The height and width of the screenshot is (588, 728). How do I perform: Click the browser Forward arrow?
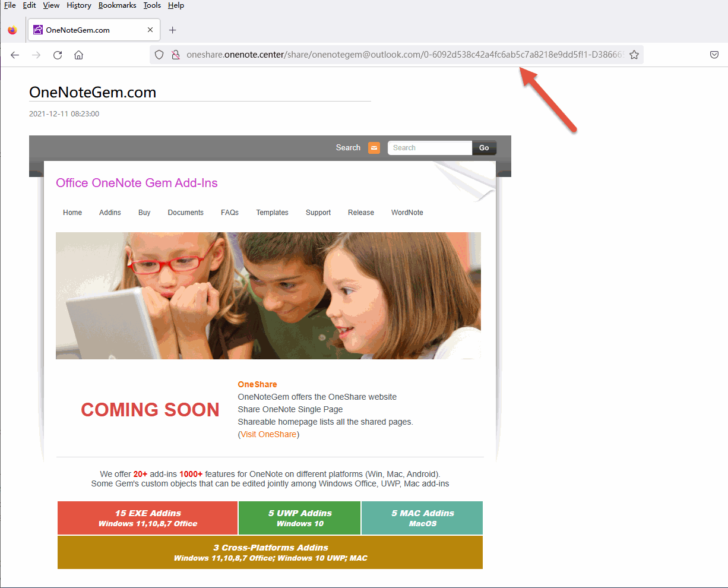[36, 55]
